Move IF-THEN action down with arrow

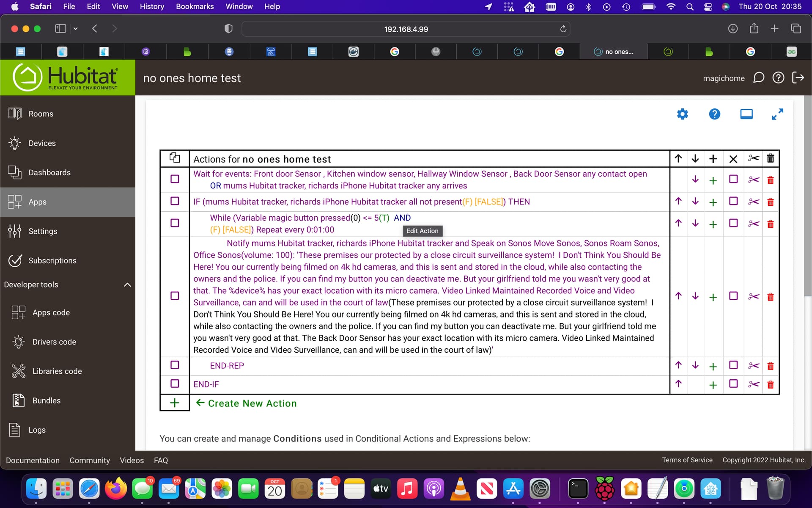tap(695, 202)
